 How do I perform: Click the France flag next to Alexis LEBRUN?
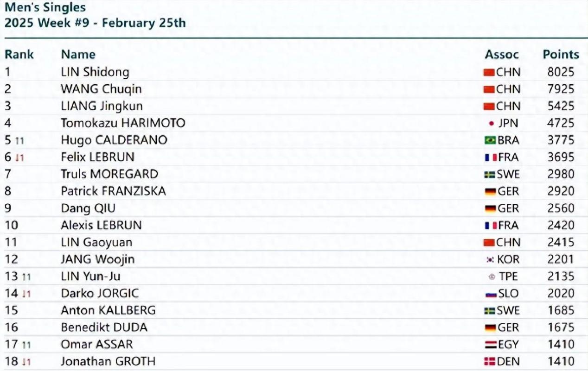pyautogui.click(x=490, y=226)
